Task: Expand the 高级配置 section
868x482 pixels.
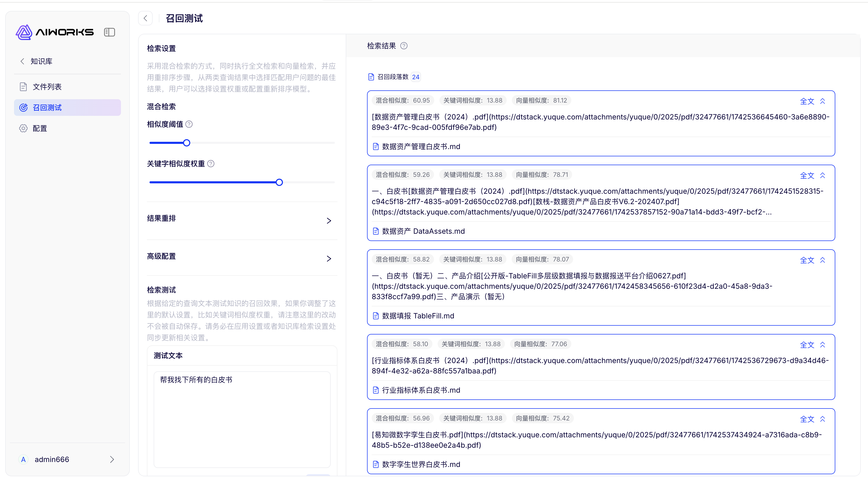Action: tap(329, 258)
